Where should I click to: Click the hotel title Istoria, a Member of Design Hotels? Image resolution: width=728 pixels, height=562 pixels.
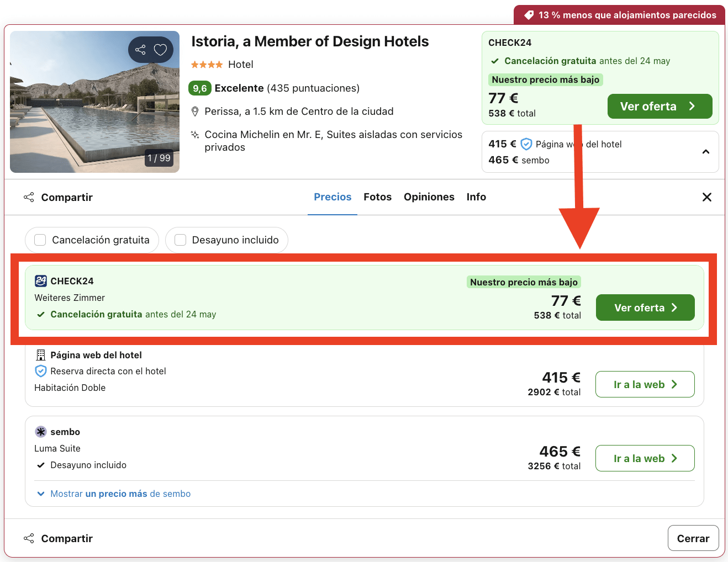(x=310, y=41)
